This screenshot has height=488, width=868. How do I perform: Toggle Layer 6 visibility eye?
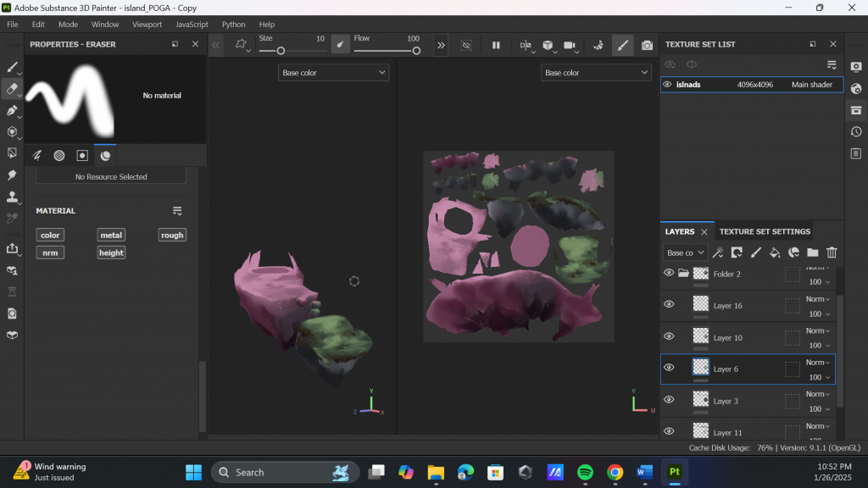669,368
